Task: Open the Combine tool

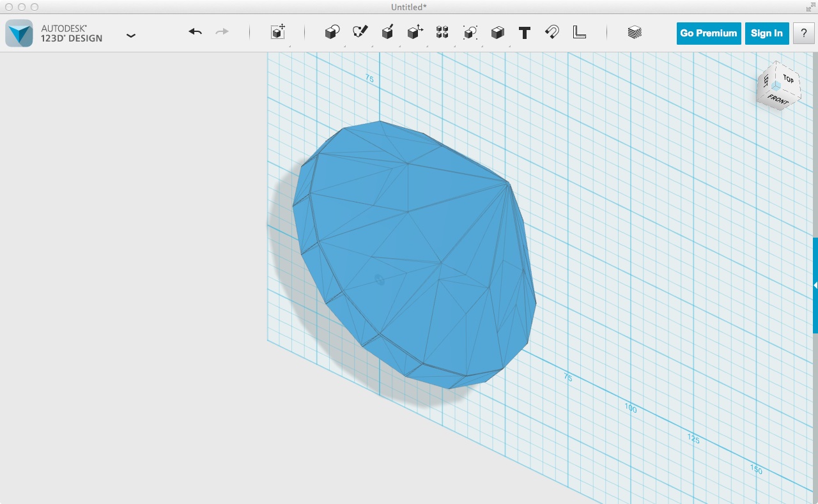Action: tap(498, 33)
